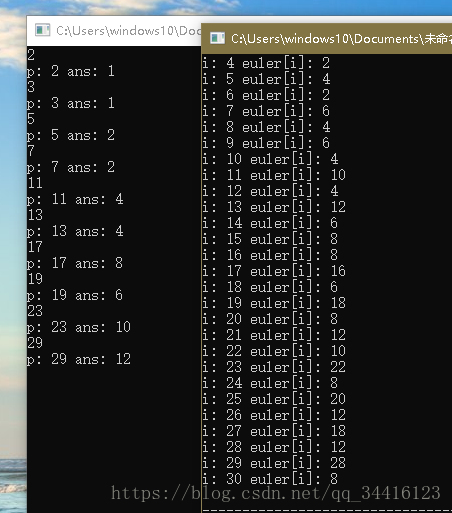Focus the empty black area of the left console
Screen dimensions: 452x513
113,433
